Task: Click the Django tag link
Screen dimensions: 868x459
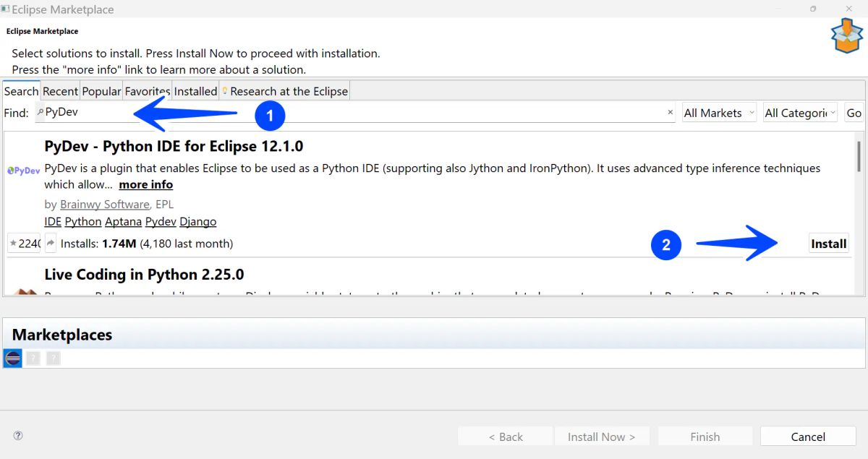Action: 198,222
